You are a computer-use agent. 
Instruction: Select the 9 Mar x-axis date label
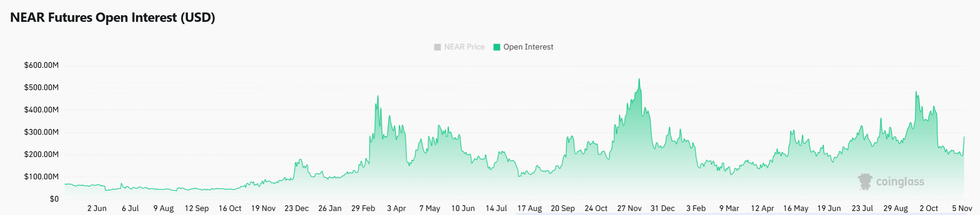click(729, 208)
